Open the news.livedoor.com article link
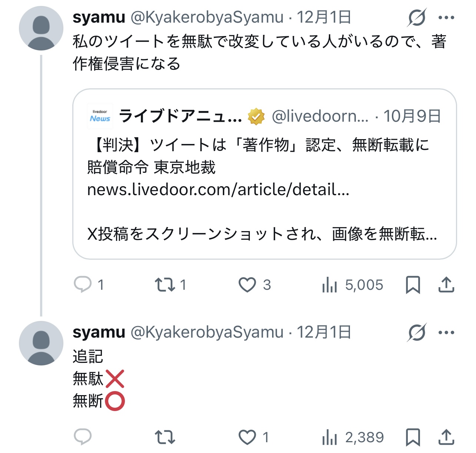Screen dimensions: 476x453 pos(218,190)
